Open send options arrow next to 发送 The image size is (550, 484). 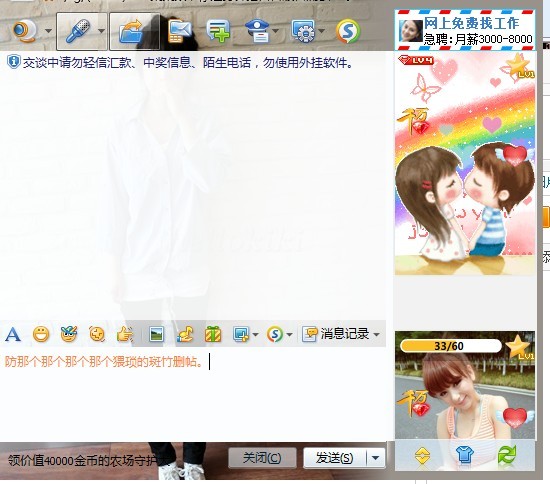pyautogui.click(x=376, y=458)
